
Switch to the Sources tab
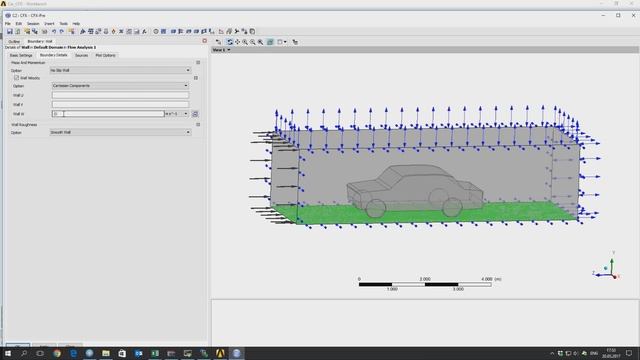tap(81, 55)
